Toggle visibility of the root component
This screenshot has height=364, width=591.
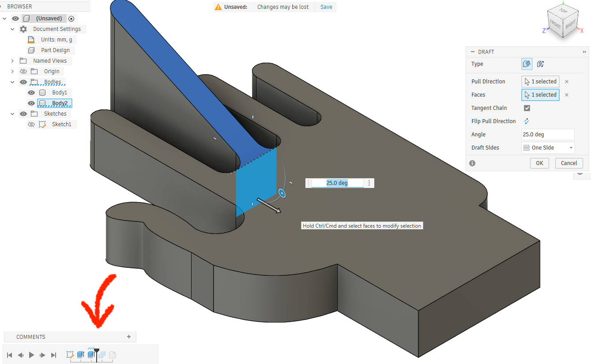pos(15,19)
